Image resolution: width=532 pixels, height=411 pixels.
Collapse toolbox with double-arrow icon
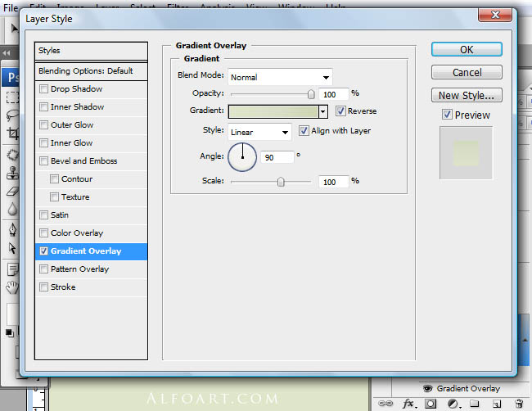click(x=6, y=53)
